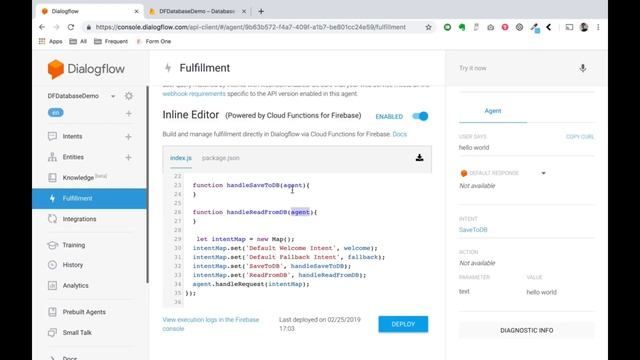This screenshot has width=640, height=360.
Task: Open the Chrome profile avatar
Action: coord(584,27)
